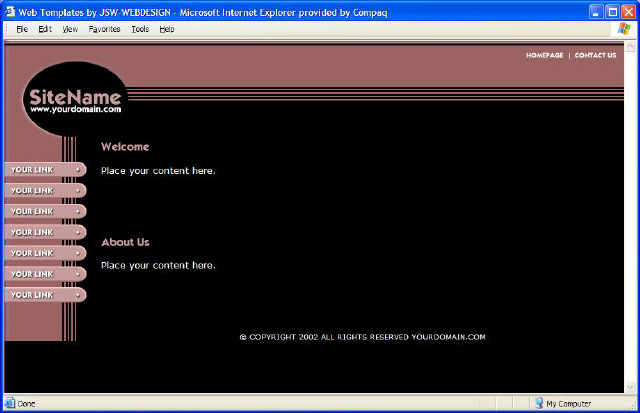Open the Help menu
The width and height of the screenshot is (640, 413).
[x=166, y=30]
